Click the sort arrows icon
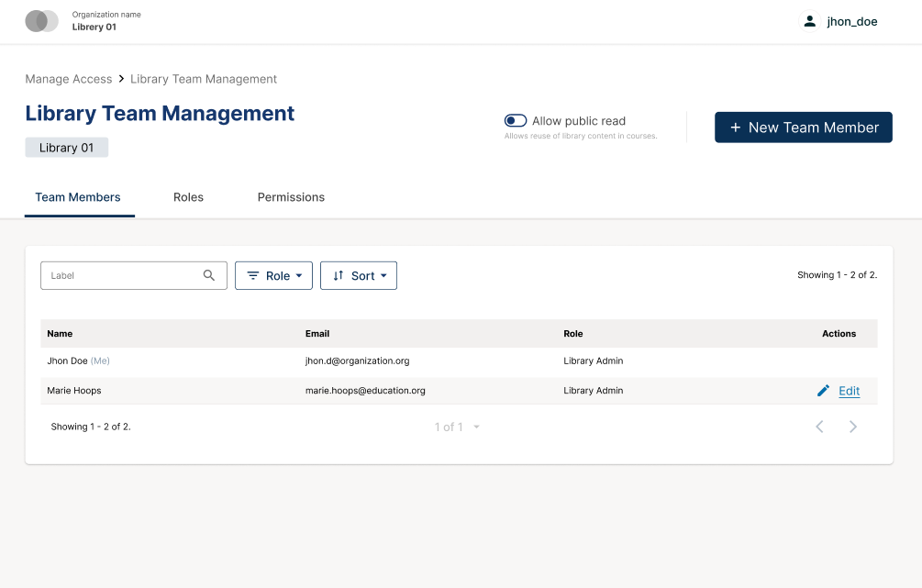 point(339,276)
